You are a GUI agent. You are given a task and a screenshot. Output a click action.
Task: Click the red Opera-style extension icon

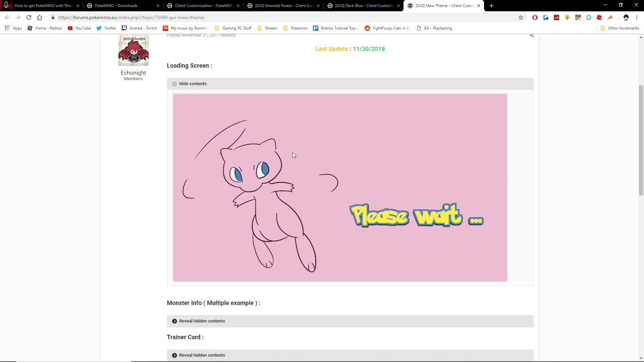tap(535, 18)
